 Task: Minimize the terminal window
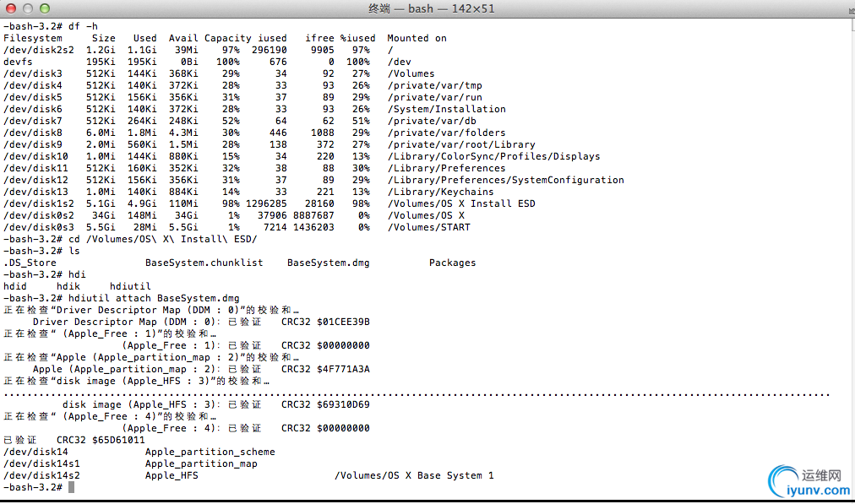coord(28,8)
